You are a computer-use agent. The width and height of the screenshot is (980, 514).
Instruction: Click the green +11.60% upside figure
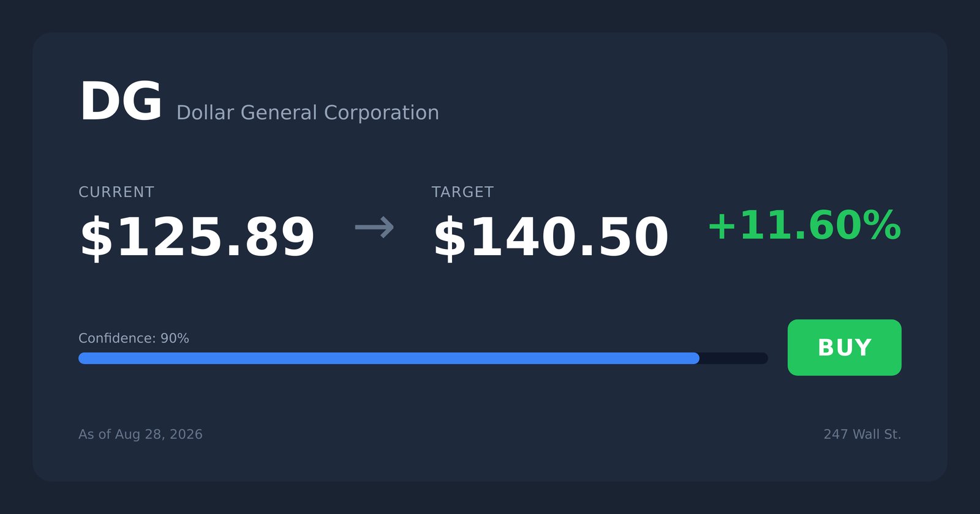point(804,226)
